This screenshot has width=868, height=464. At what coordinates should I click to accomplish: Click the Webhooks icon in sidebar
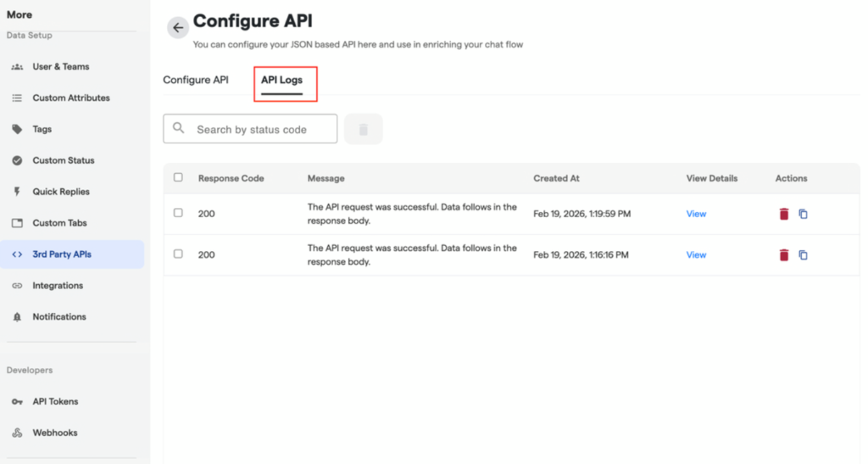coord(17,433)
